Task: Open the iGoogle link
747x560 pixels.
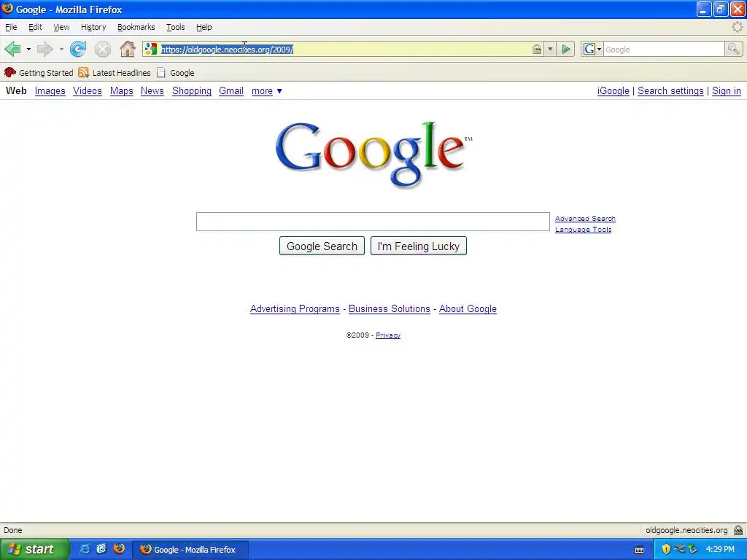Action: tap(613, 91)
